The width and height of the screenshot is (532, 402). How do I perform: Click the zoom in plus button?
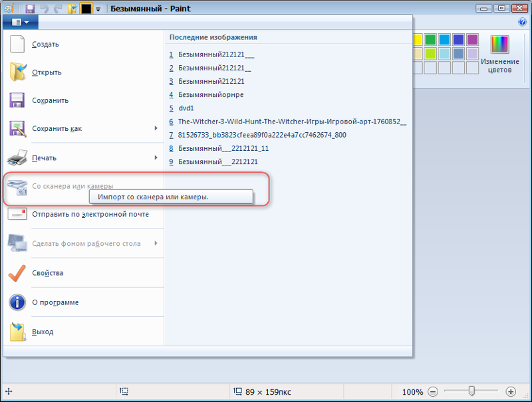(x=511, y=392)
